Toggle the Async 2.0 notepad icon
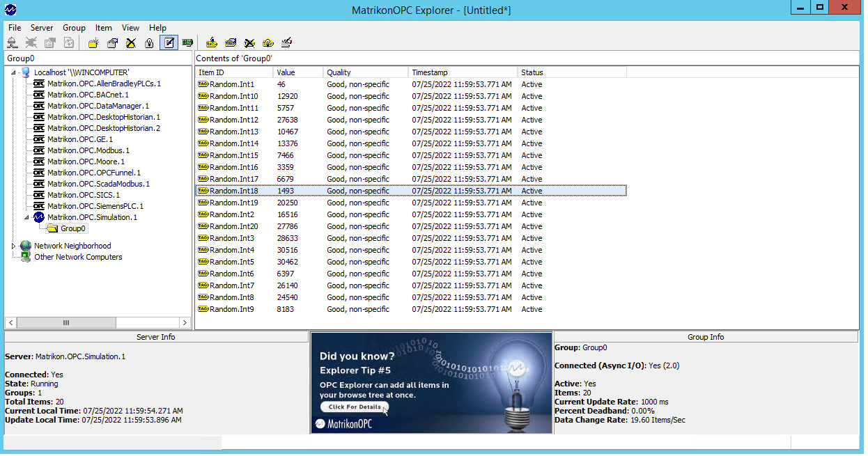This screenshot has width=868, height=456. point(169,42)
